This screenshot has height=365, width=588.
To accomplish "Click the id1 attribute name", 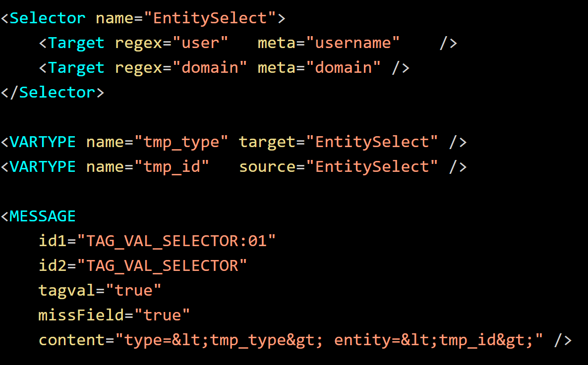I will click(52, 241).
